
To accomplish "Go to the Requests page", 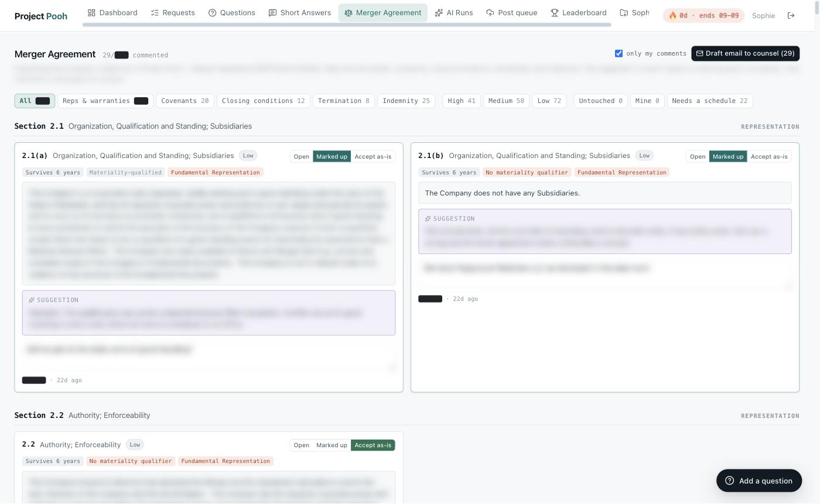I will 173,12.
